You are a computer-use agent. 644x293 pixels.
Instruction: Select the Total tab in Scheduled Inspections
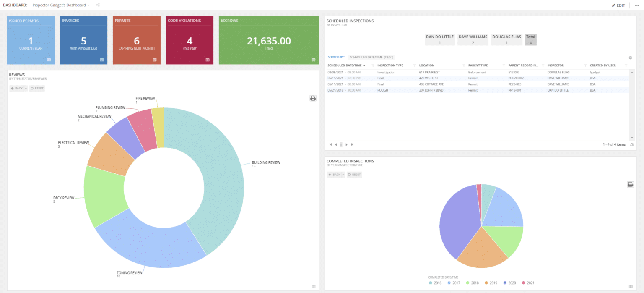530,39
